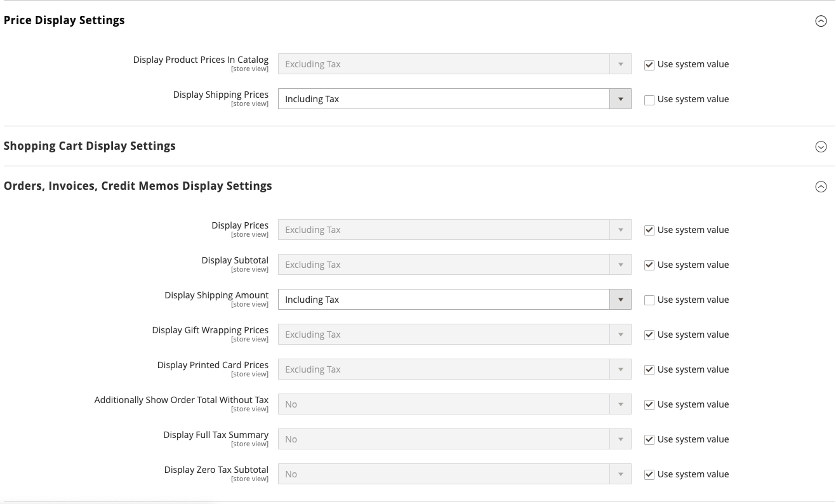Click the Display Full Tax Summary dropdown
Screen dimensions: 836x504
click(x=454, y=439)
